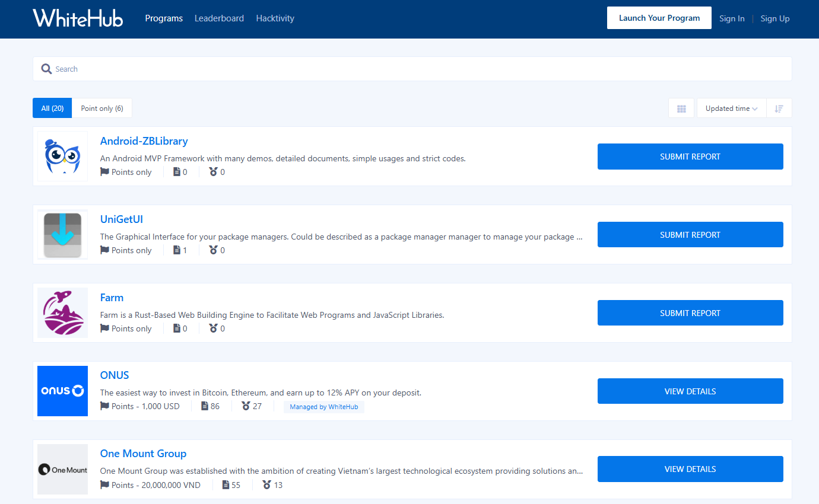Click the report document icon for UniGetUI
This screenshot has height=504, width=819.
176,250
